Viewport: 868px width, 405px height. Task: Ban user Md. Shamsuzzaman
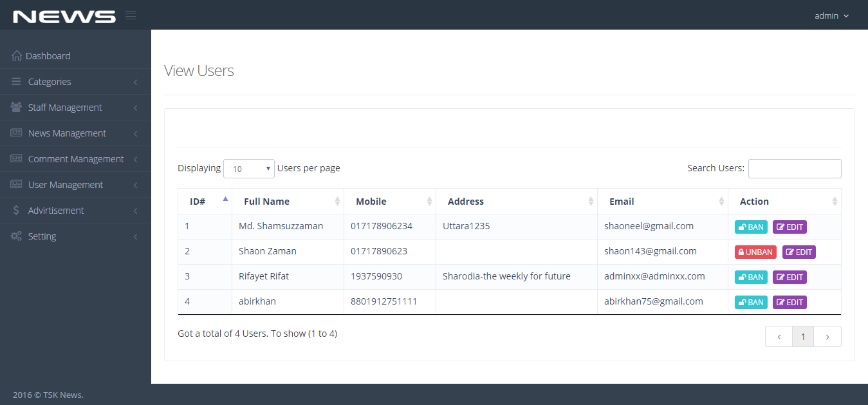(751, 227)
